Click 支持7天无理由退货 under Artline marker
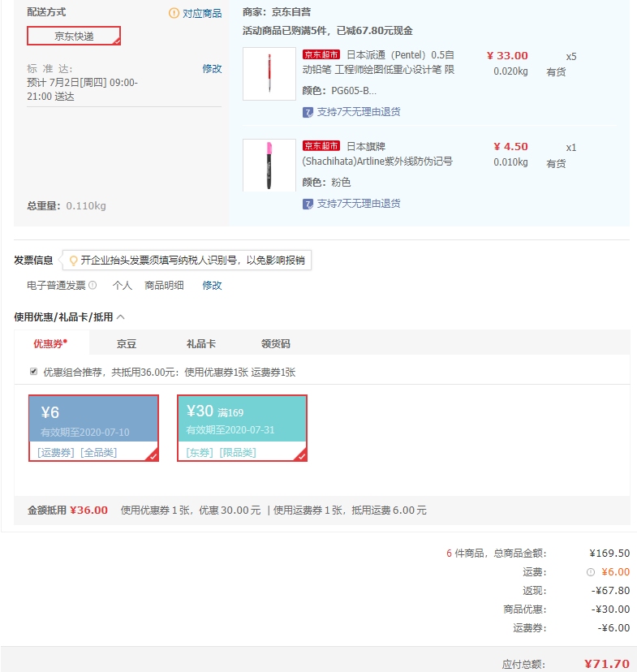Screen dimensions: 637x672 click(x=359, y=204)
